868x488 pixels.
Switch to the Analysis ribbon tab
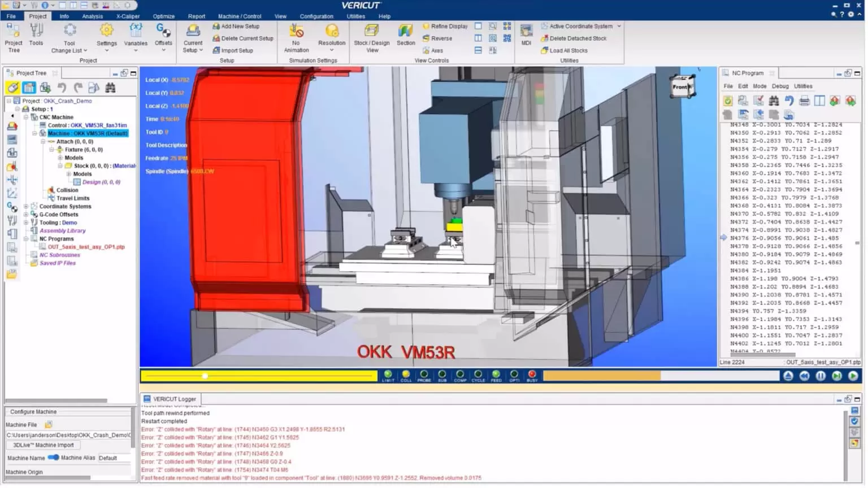coord(92,16)
